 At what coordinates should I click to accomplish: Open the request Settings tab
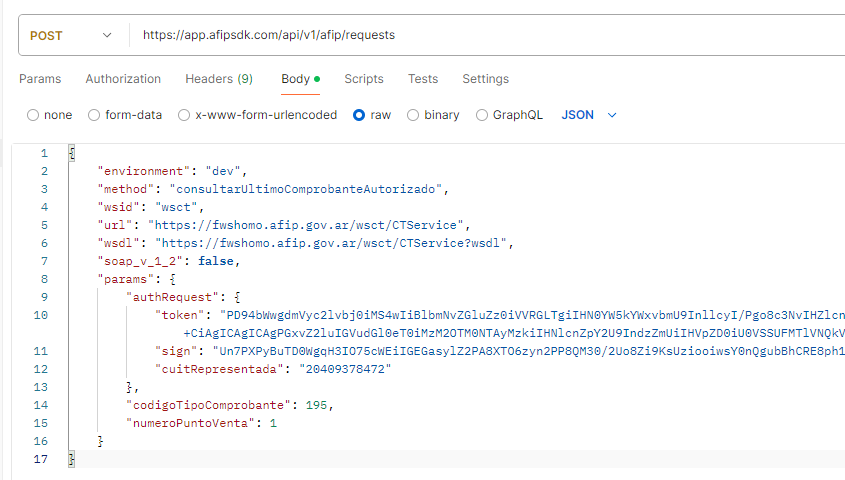click(485, 79)
